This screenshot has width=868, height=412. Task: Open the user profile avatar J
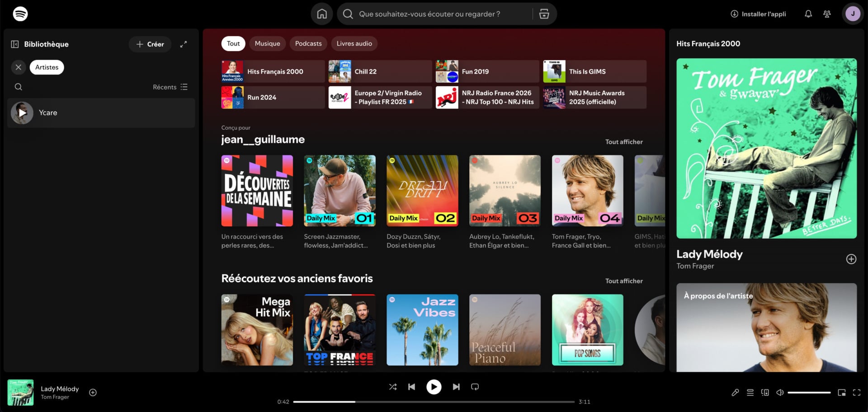click(853, 14)
